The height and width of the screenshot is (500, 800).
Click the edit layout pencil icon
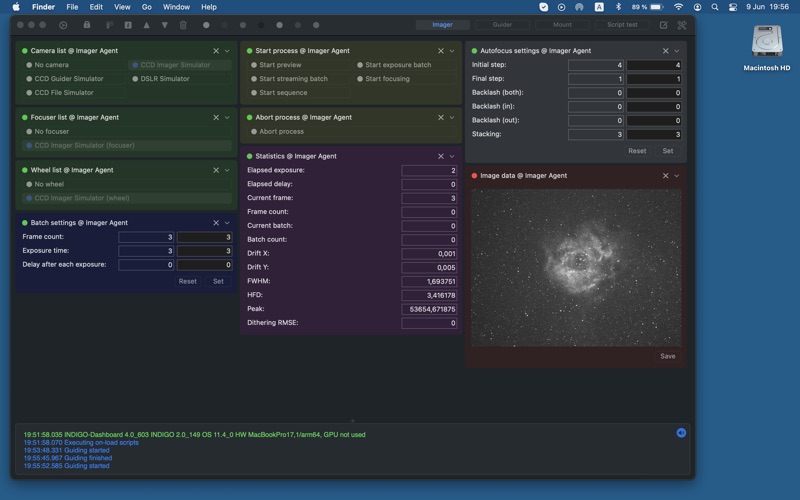[x=663, y=25]
